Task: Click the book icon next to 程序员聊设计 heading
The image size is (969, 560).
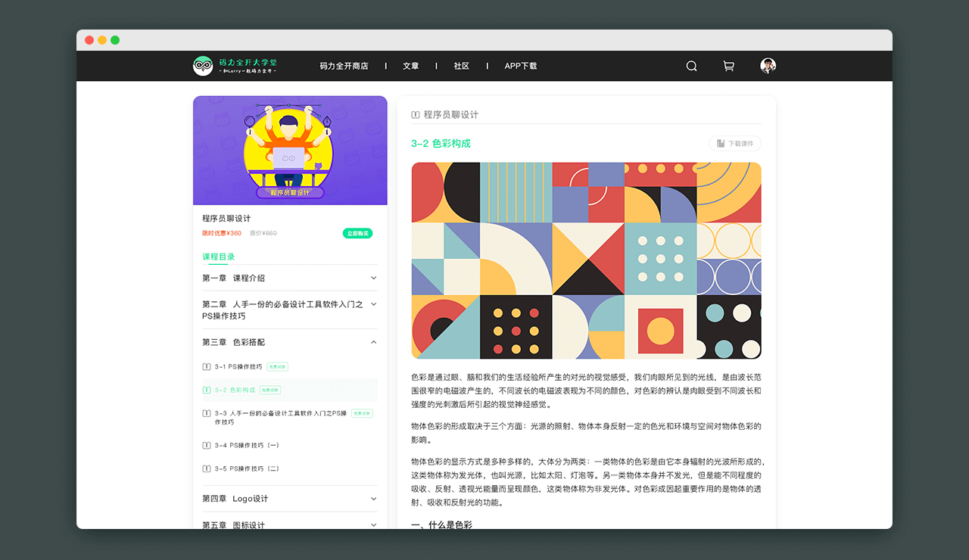Action: (416, 115)
